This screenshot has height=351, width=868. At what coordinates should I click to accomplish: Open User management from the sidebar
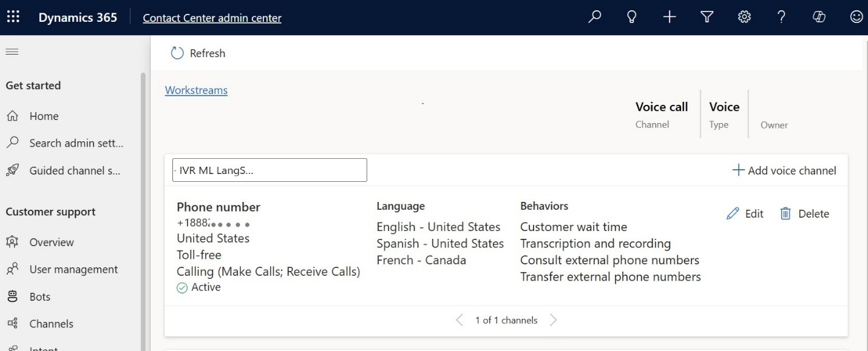click(x=73, y=269)
